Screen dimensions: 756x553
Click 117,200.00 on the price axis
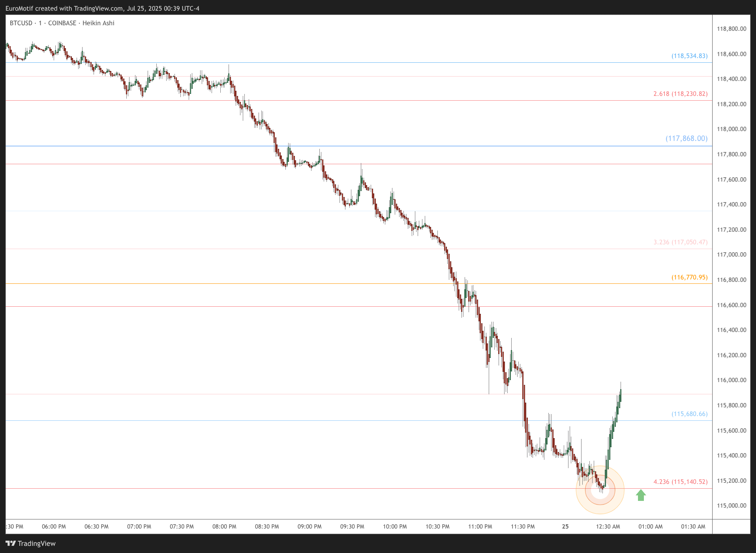(x=732, y=230)
